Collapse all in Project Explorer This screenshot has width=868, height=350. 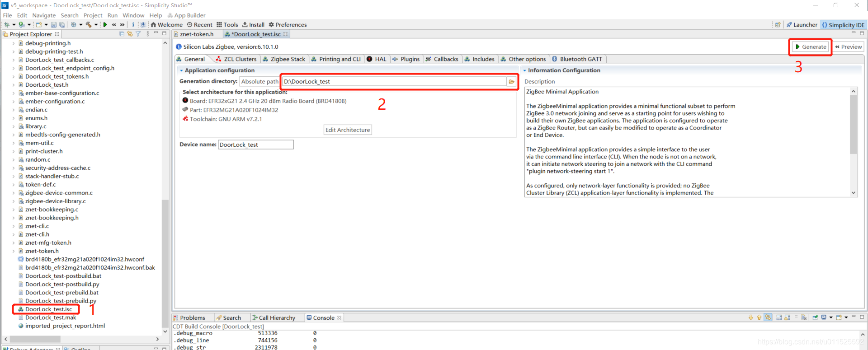point(122,34)
